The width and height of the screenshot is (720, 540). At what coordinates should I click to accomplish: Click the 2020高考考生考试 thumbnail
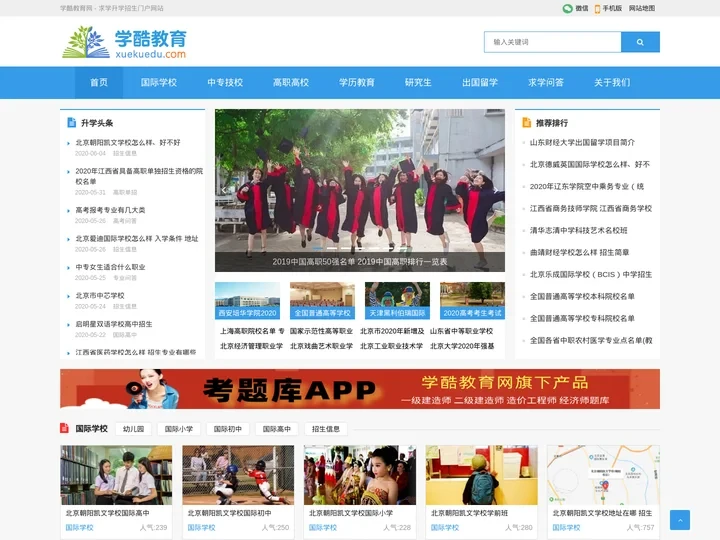click(x=472, y=300)
